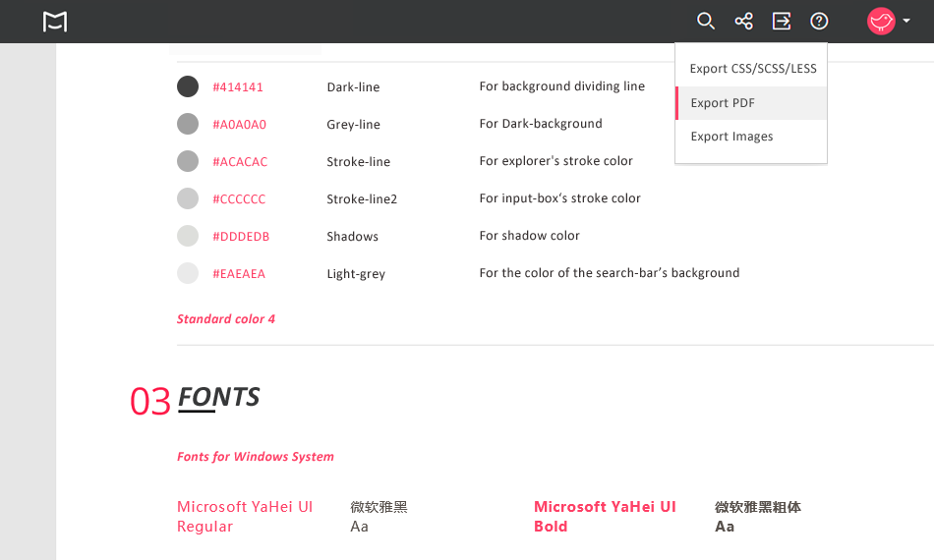Choose Export PDF from menu
Screen dimensions: 934x560
[723, 103]
